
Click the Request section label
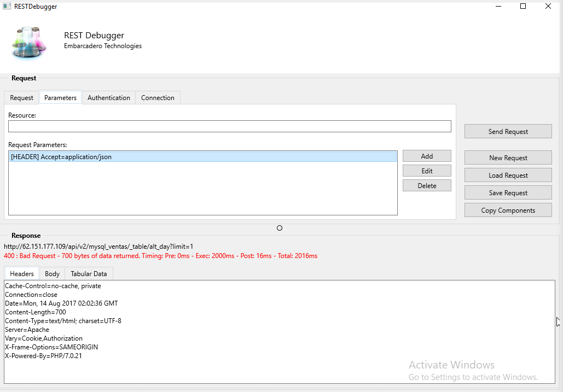(x=24, y=78)
